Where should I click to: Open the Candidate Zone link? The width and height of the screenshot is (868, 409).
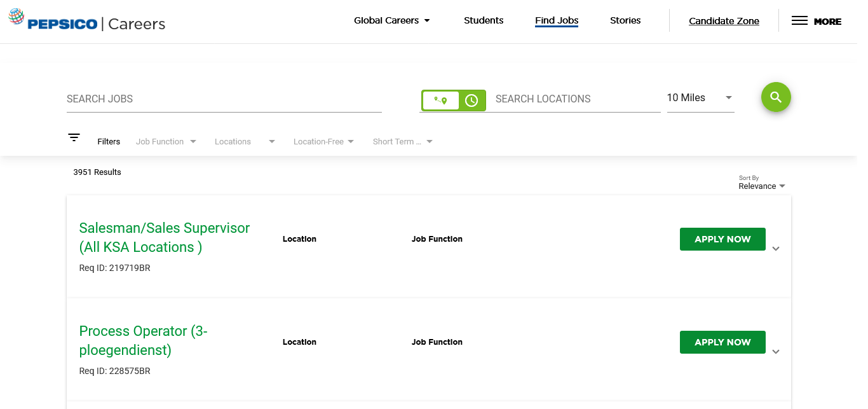pos(724,21)
